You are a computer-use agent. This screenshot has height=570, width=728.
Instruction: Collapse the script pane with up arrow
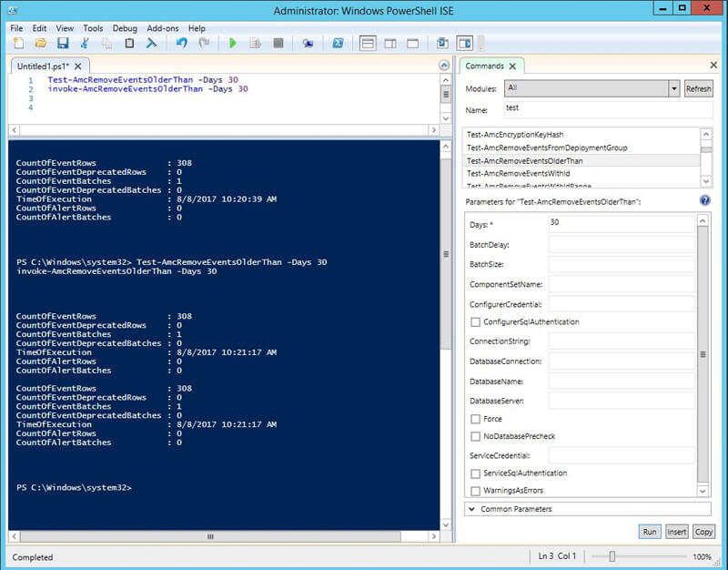(444, 65)
